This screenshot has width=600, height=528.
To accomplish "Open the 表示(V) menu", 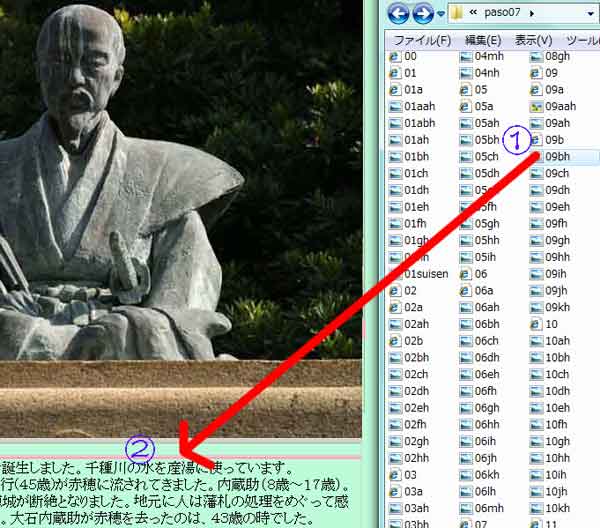I will pyautogui.click(x=533, y=40).
